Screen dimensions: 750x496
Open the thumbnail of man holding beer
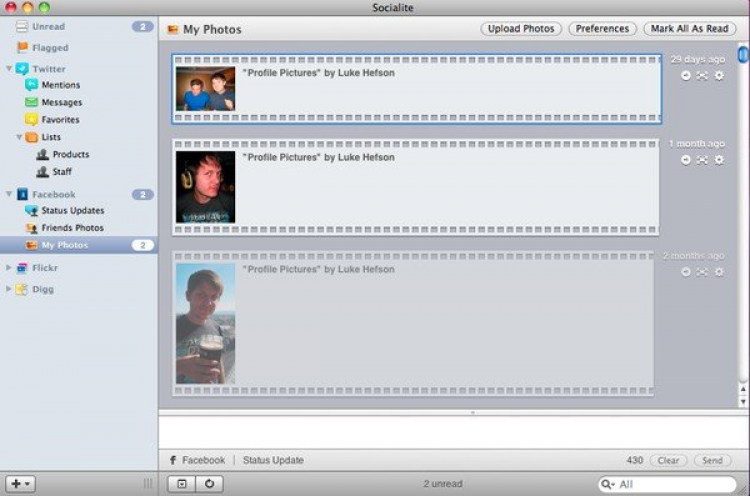205,324
